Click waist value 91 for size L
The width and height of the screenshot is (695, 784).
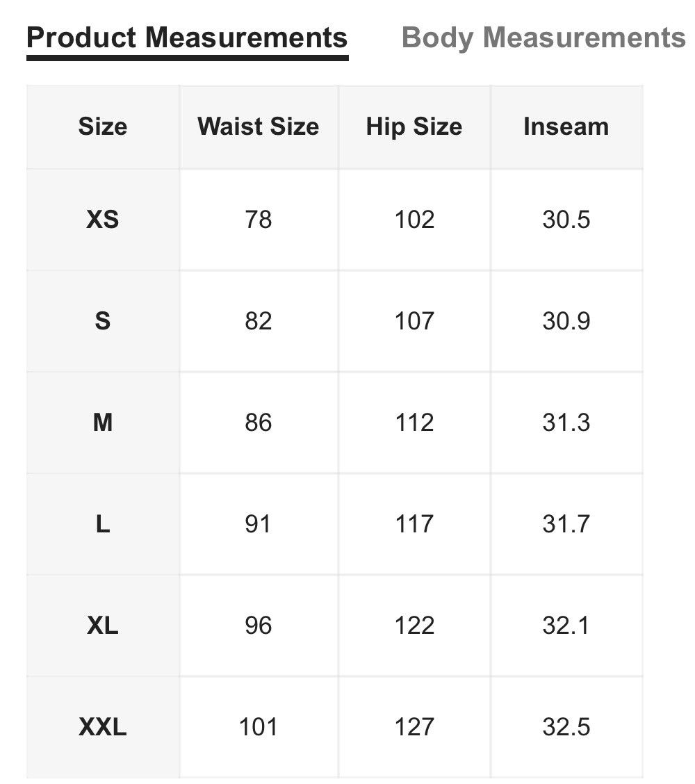pos(258,524)
